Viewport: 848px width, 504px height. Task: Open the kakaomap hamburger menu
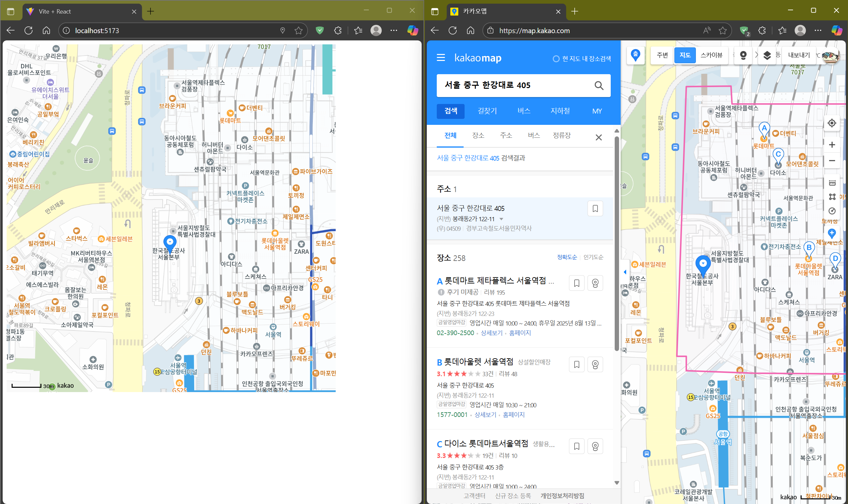pyautogui.click(x=440, y=58)
